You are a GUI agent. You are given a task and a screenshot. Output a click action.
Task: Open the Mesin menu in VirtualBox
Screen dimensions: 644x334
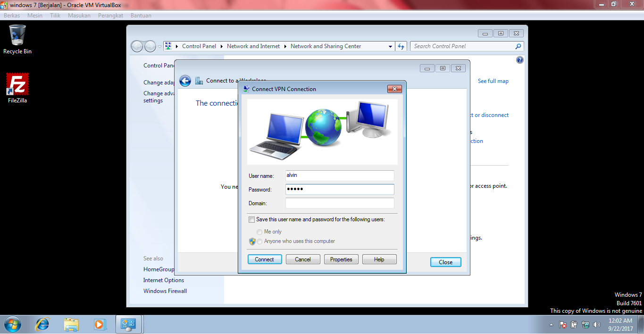pyautogui.click(x=35, y=16)
